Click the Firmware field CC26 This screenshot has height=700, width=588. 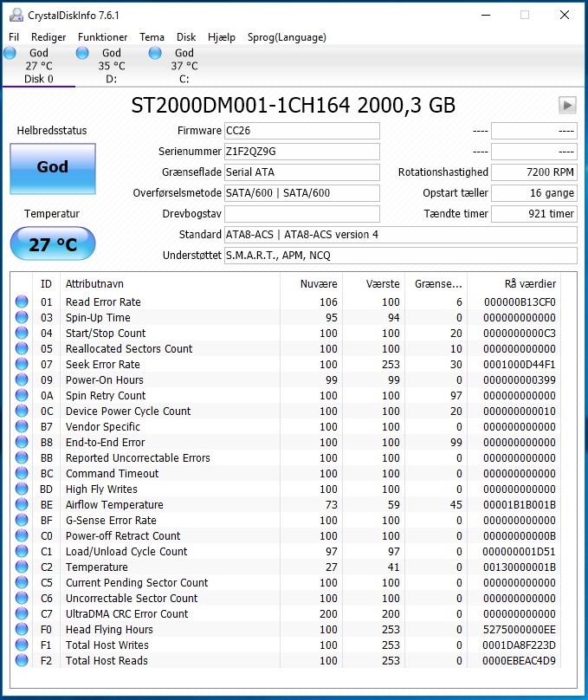point(302,131)
